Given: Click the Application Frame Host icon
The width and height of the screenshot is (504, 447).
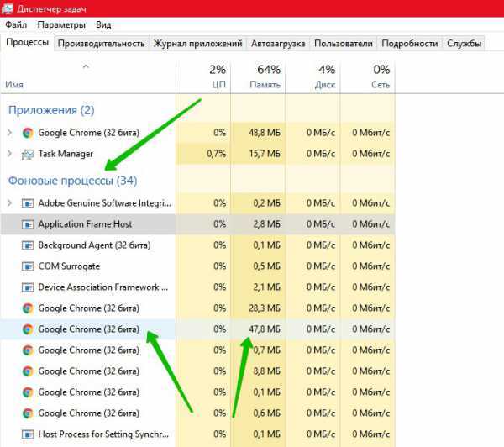Looking at the screenshot, I should (28, 224).
